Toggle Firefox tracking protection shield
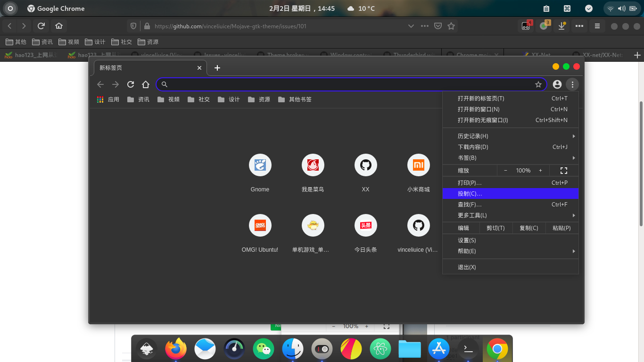The height and width of the screenshot is (362, 644). pyautogui.click(x=133, y=26)
